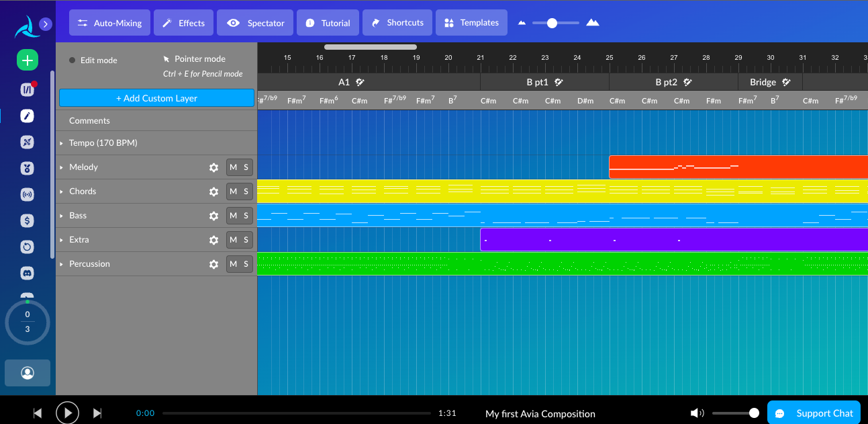Click the play button
The width and height of the screenshot is (868, 424).
(67, 413)
